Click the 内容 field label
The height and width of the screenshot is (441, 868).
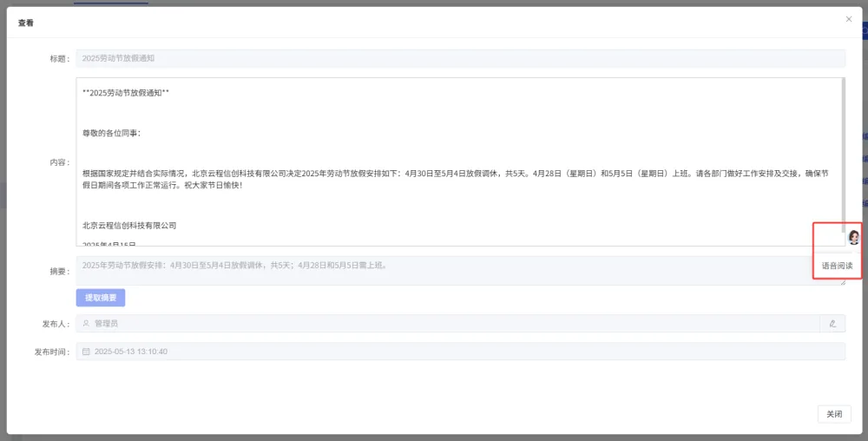60,162
